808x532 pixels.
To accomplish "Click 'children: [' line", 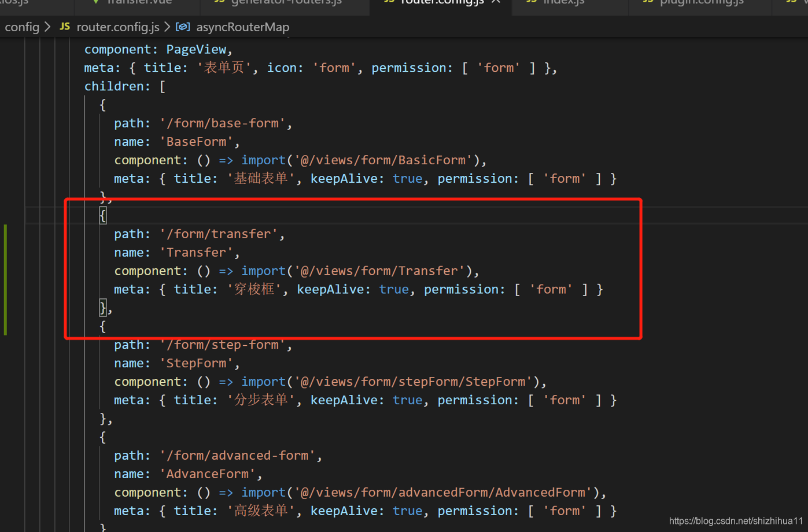I will point(125,87).
